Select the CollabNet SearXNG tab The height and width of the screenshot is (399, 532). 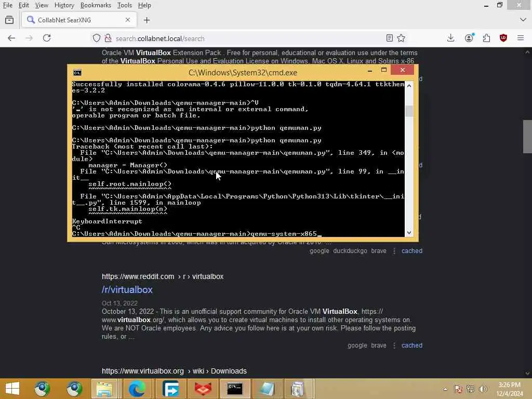click(79, 20)
